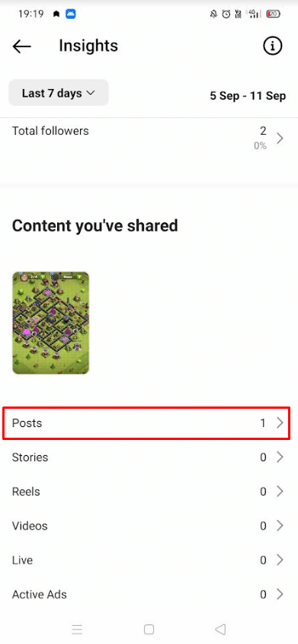The width and height of the screenshot is (298, 644).
Task: Tap the Android back triangle button
Action: tap(221, 630)
